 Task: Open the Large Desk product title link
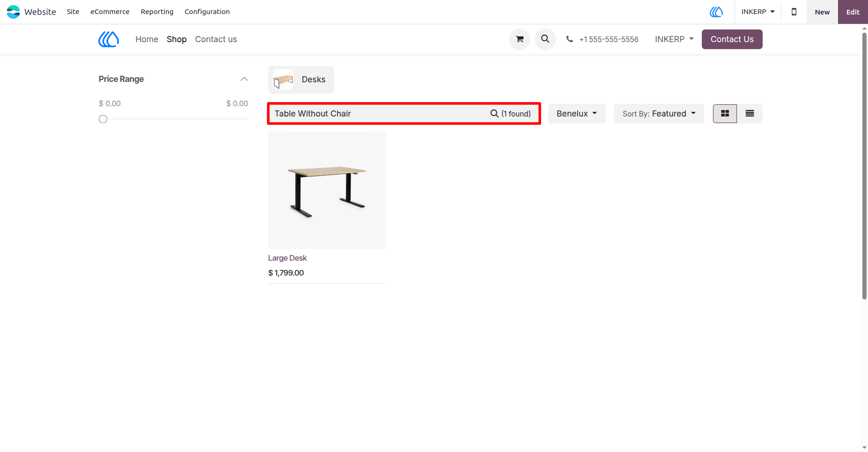point(287,258)
